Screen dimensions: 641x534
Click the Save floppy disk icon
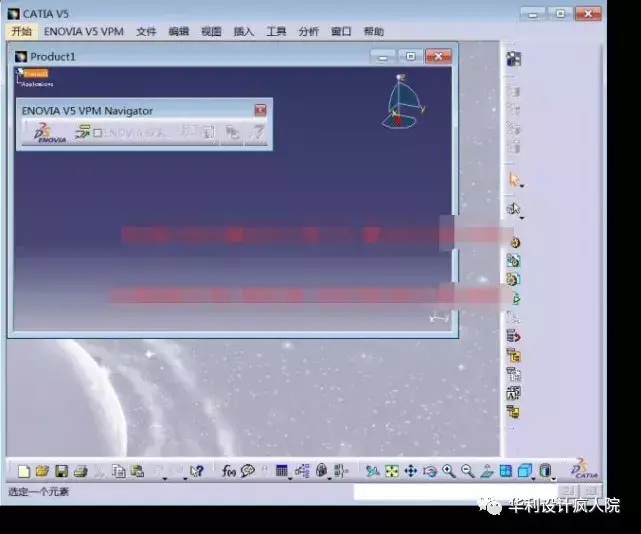(x=61, y=471)
